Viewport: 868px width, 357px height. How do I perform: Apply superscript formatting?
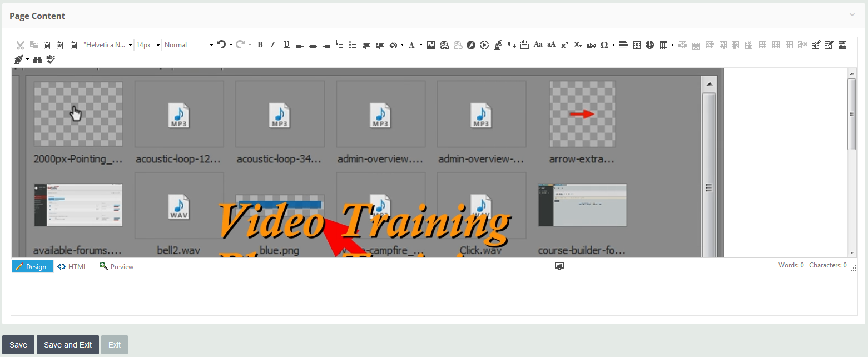[564, 44]
